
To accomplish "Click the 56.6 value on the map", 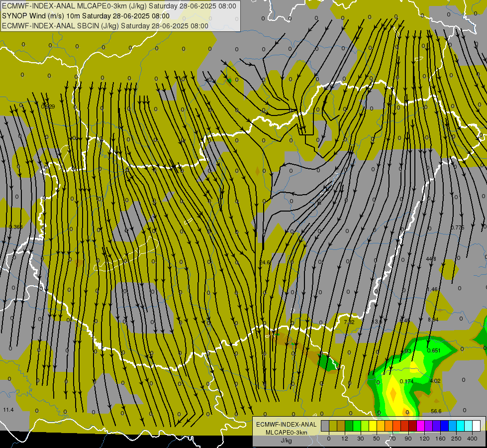I will 436,411.
